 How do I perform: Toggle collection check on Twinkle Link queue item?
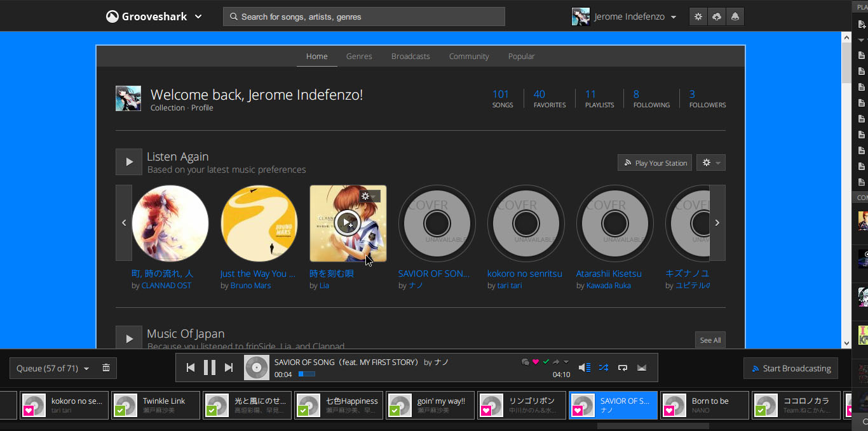click(x=120, y=411)
